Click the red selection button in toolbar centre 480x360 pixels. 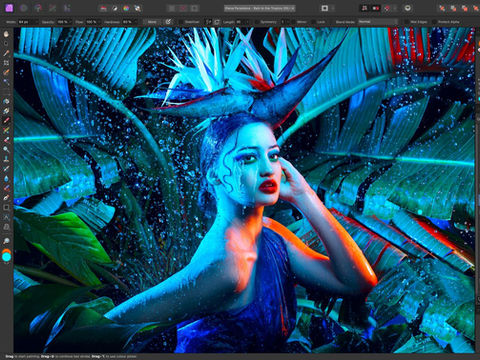[x=183, y=8]
